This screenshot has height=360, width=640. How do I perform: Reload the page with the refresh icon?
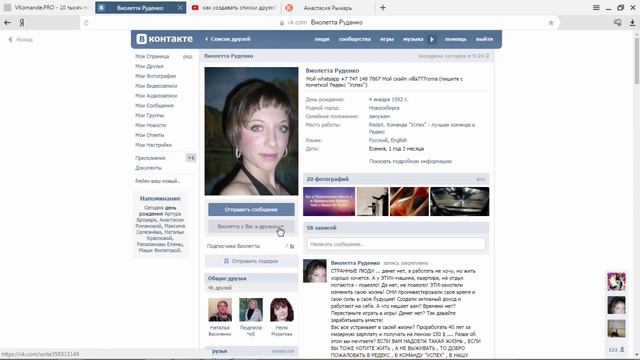tap(86, 23)
